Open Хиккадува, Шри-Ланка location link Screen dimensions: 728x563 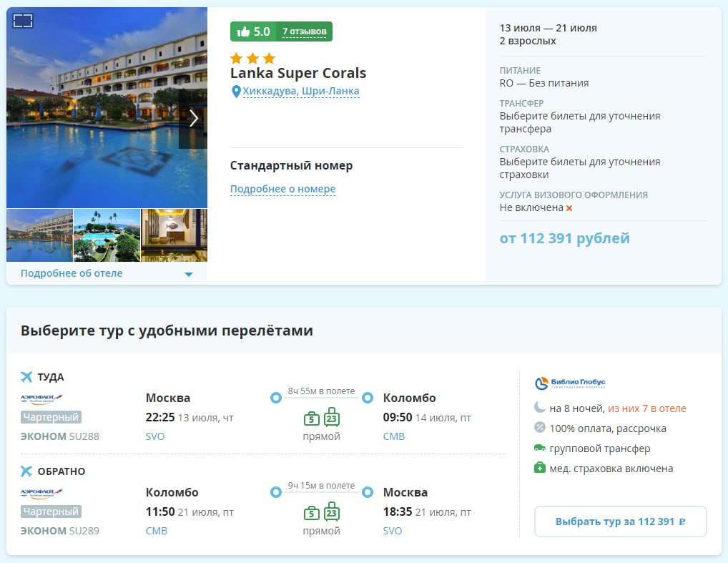coord(300,92)
